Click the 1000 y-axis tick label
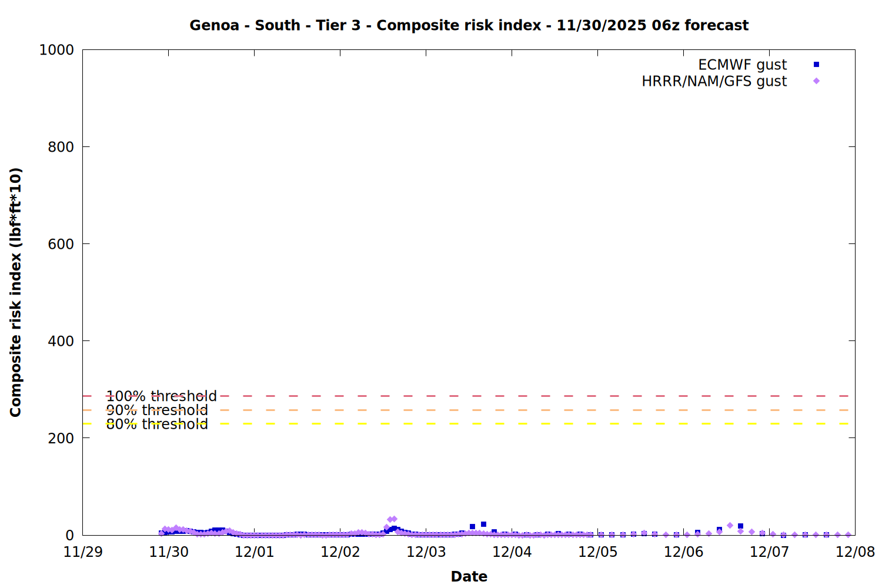Viewport: 882px width, 588px height. [56, 50]
